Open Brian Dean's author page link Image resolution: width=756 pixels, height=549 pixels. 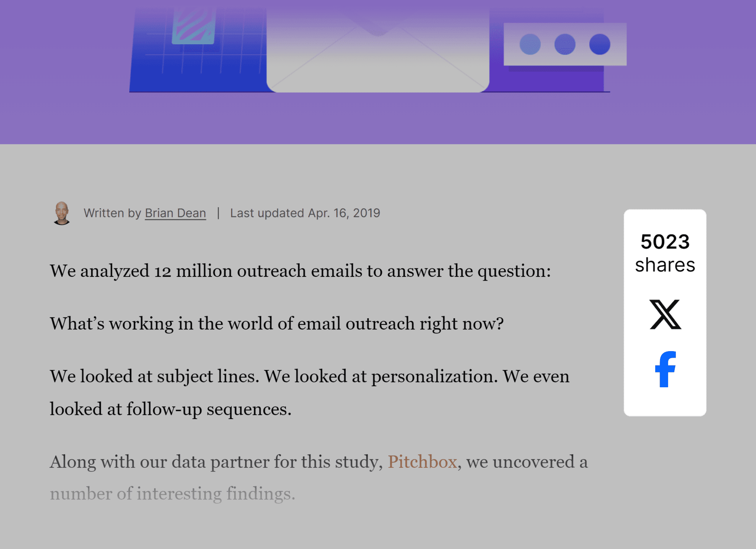[x=175, y=213]
